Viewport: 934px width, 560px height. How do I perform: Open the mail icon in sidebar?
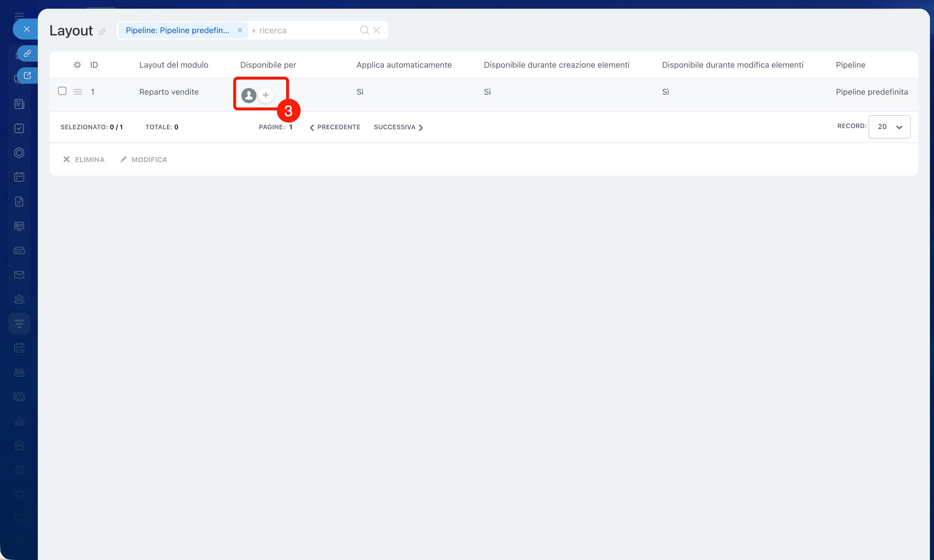[19, 275]
